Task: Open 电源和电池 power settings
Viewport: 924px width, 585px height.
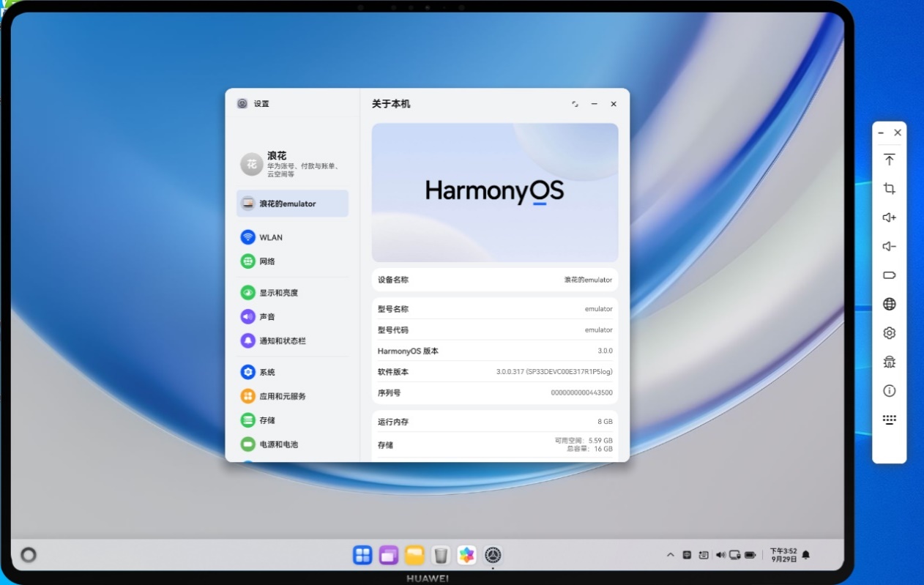Action: pos(292,444)
